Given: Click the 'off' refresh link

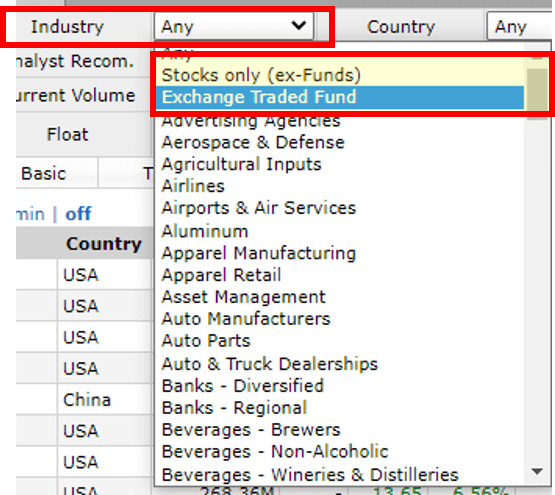Looking at the screenshot, I should point(78,214).
